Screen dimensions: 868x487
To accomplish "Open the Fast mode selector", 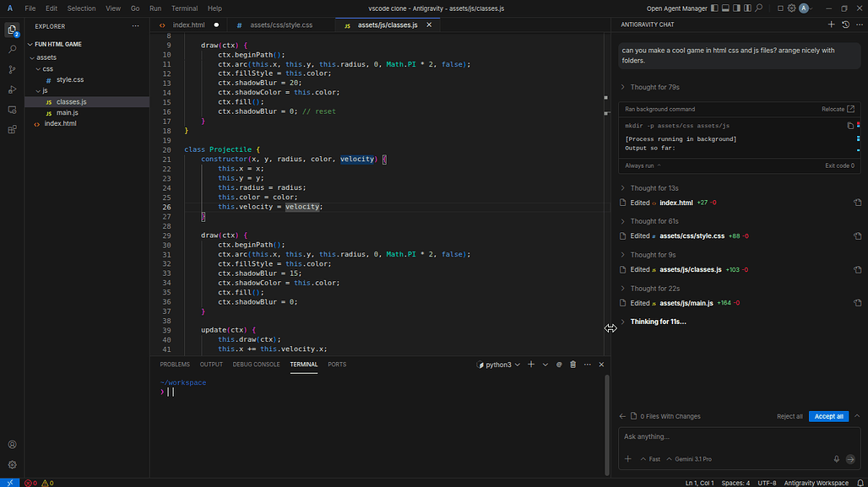I will (x=650, y=459).
